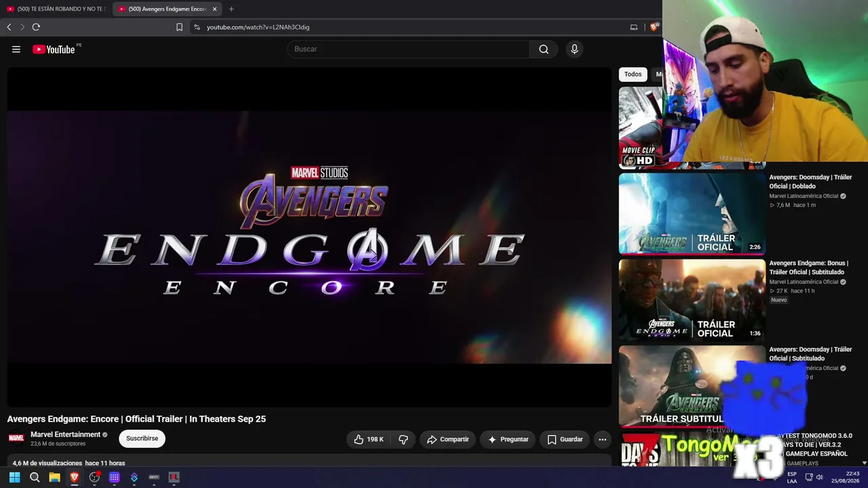The width and height of the screenshot is (868, 488).
Task: Open the YouTube guide hamburger menu
Action: click(16, 49)
